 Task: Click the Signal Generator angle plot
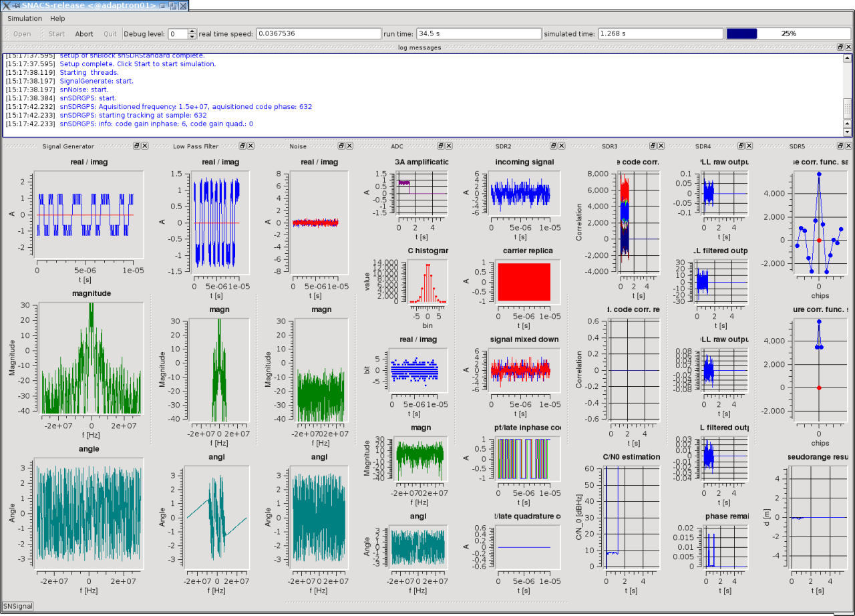[x=88, y=513]
